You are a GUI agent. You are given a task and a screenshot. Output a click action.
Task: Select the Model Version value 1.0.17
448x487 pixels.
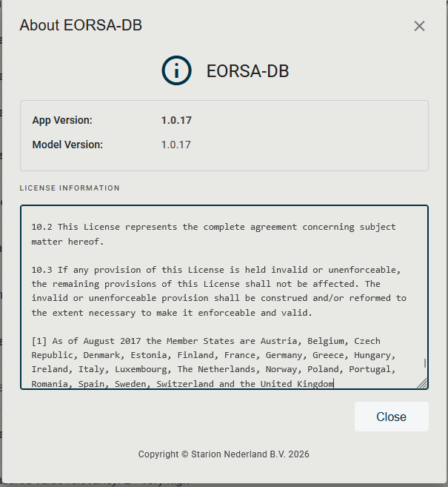tap(176, 145)
